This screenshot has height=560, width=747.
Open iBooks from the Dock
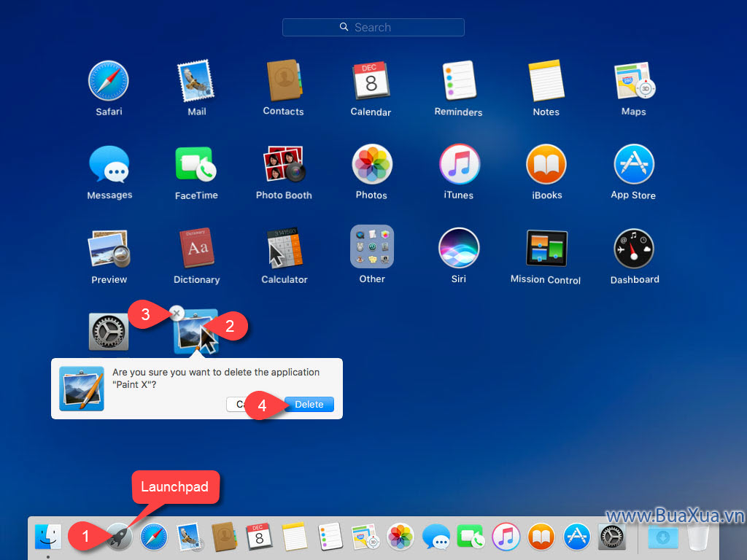click(541, 537)
